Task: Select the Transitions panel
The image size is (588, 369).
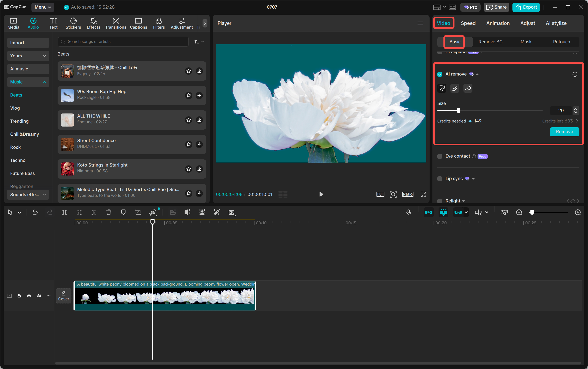Action: tap(115, 23)
